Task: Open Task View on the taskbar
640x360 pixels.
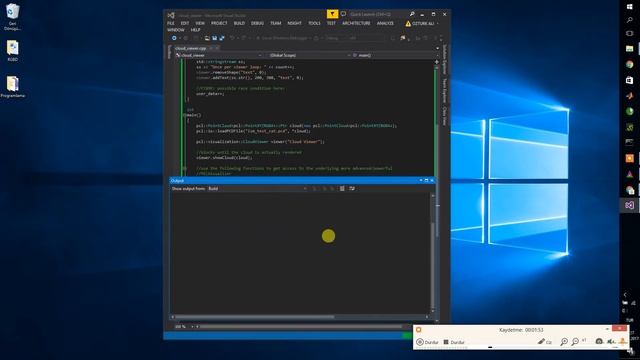Action: tap(630, 33)
